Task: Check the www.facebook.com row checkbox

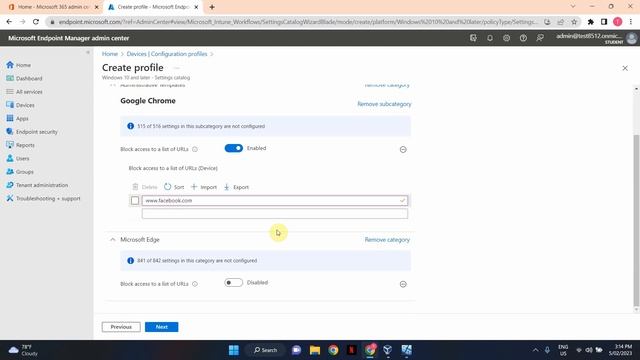Action: pyautogui.click(x=135, y=200)
